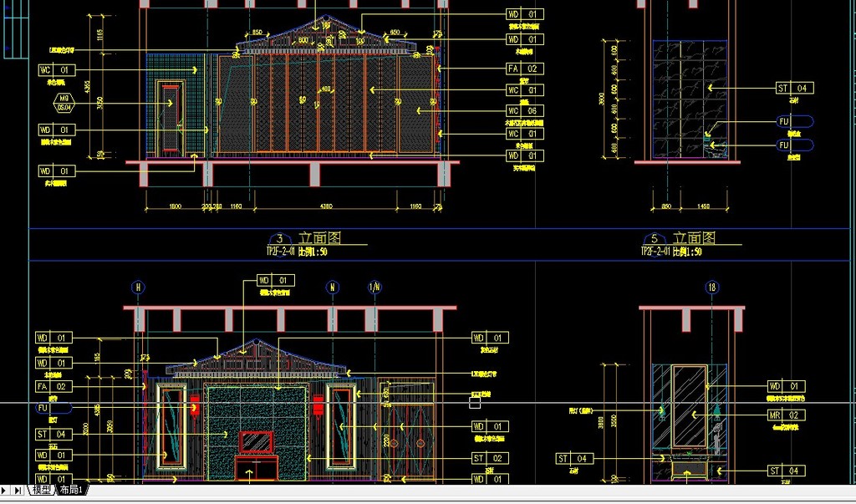Select the WC 06 material tag
Image resolution: width=856 pixels, height=504 pixels.
point(525,110)
